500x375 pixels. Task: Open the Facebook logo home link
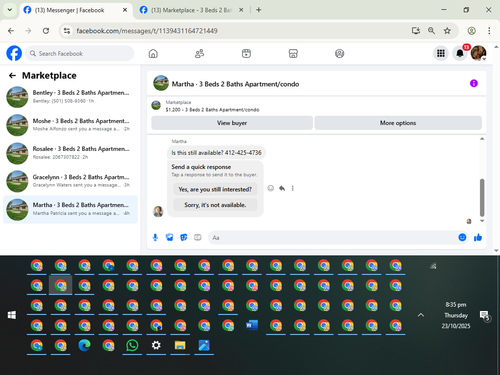(14, 53)
